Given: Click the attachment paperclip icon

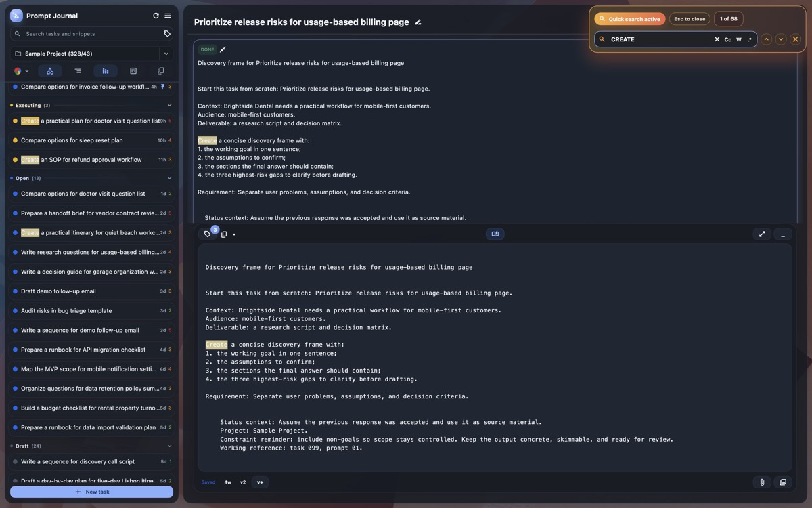Looking at the screenshot, I should (762, 482).
